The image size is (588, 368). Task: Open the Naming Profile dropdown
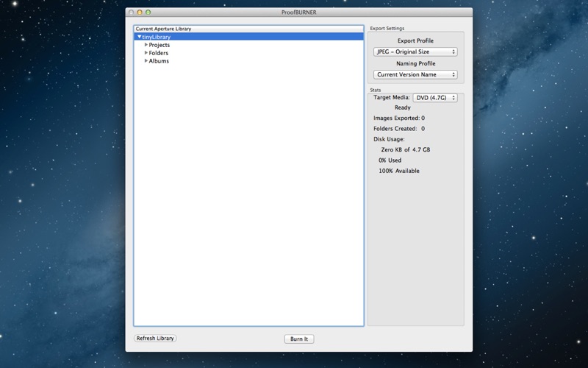[415, 75]
